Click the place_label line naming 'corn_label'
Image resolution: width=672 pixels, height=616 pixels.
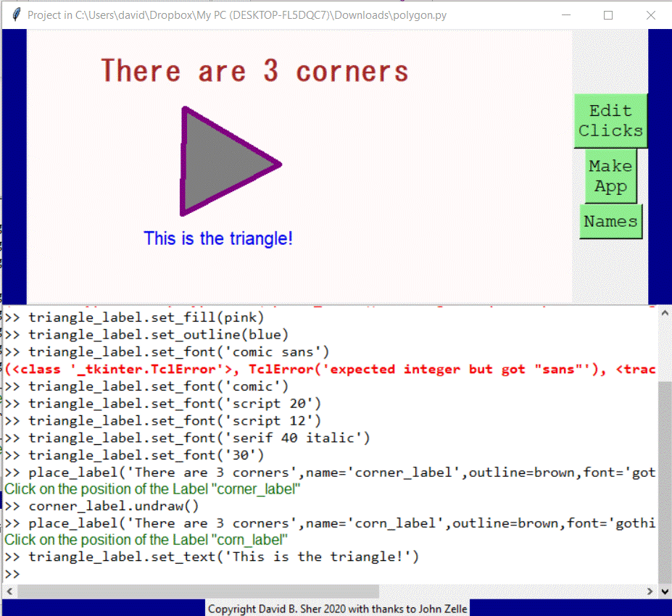(330, 523)
